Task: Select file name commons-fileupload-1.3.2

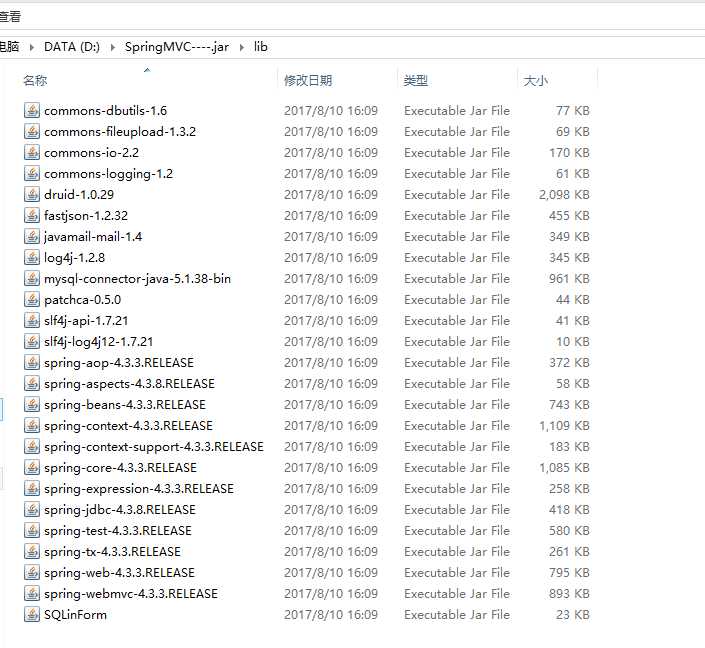Action: pyautogui.click(x=120, y=131)
